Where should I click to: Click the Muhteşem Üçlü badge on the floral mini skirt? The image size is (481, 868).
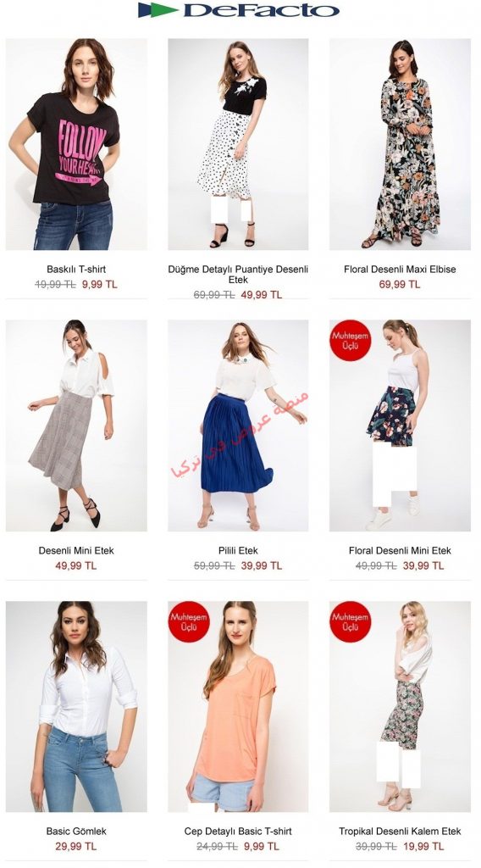pyautogui.click(x=350, y=341)
